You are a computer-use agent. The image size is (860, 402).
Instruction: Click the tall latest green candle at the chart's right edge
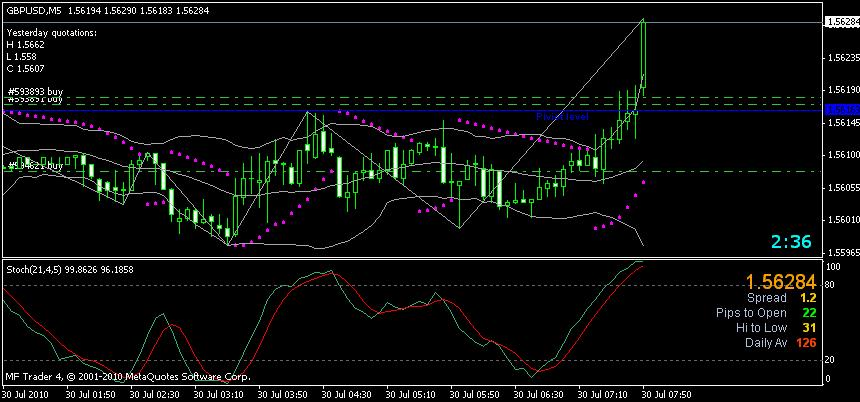(x=644, y=55)
